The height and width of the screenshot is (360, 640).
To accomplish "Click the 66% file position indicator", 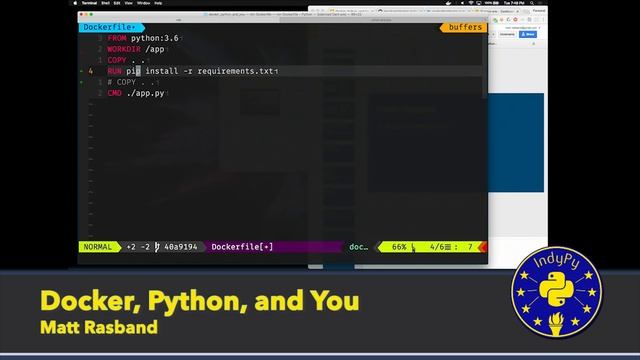I will click(399, 247).
